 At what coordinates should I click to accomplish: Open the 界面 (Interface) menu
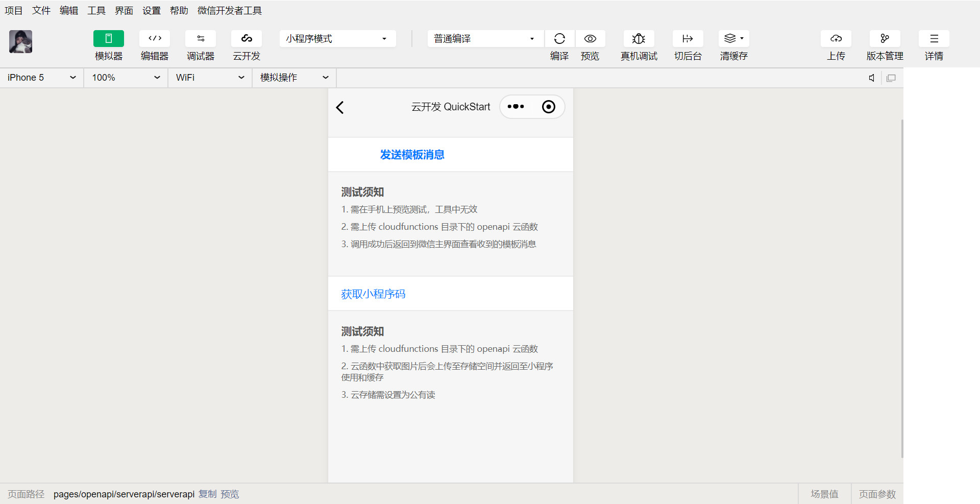click(124, 11)
